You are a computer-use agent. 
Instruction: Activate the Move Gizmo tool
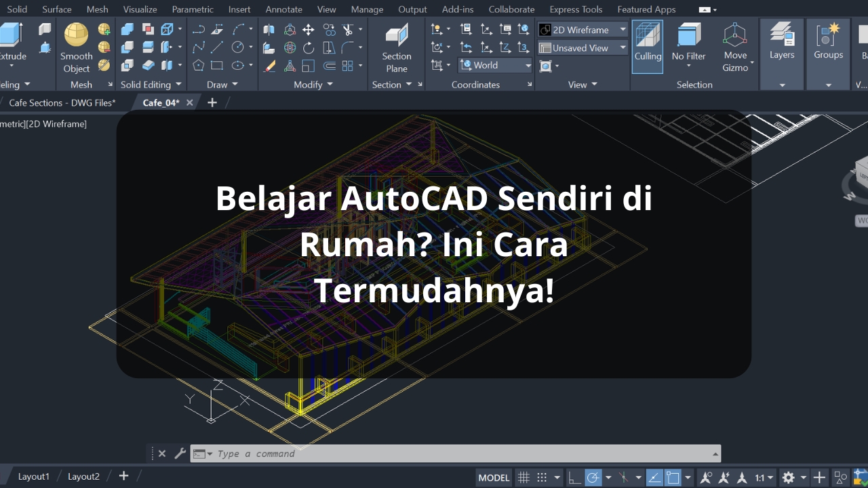coord(735,47)
